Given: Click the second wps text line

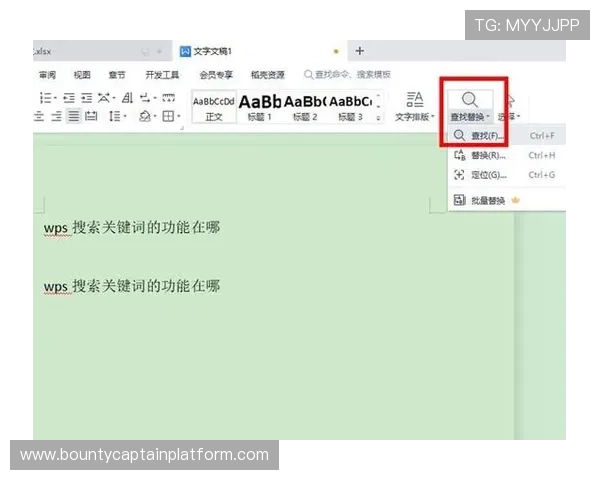Looking at the screenshot, I should coord(132,286).
